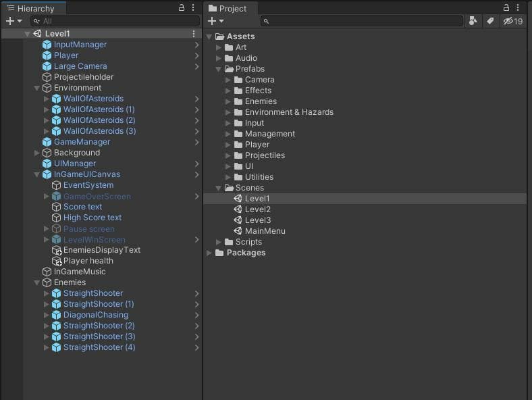This screenshot has width=532, height=400.
Task: Open Player prefab via its chevron
Action: tap(197, 55)
